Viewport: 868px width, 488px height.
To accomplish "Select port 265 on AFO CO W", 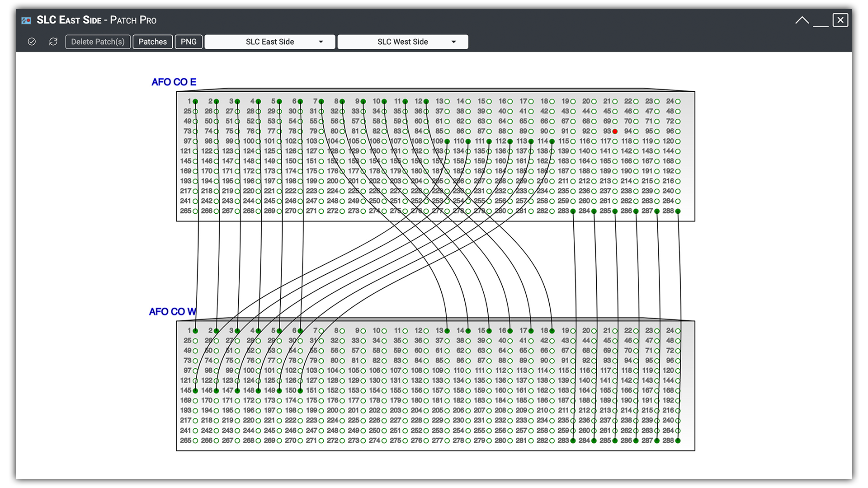I will (195, 441).
